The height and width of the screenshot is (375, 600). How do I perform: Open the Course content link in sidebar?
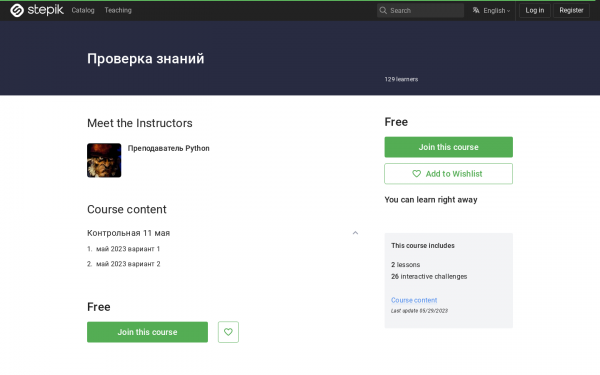414,300
